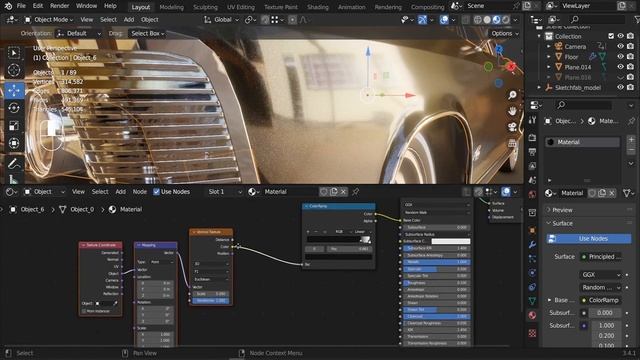Open the viewport Options dropdown
640x360 pixels.
pos(504,33)
